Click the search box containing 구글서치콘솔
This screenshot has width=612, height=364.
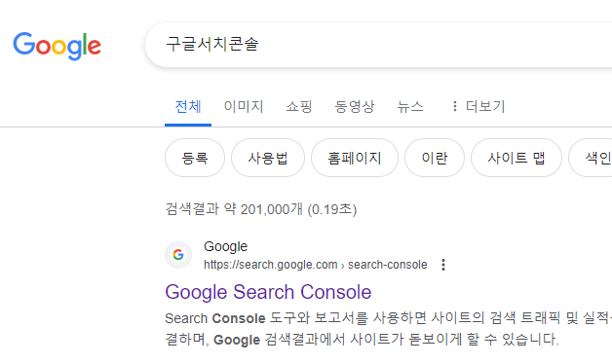click(378, 45)
